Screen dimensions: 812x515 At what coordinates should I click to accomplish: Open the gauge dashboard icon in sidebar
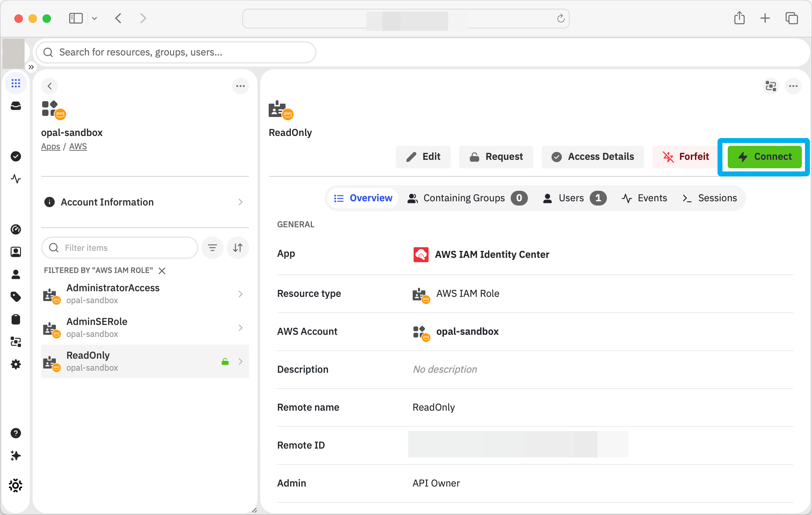(16, 229)
